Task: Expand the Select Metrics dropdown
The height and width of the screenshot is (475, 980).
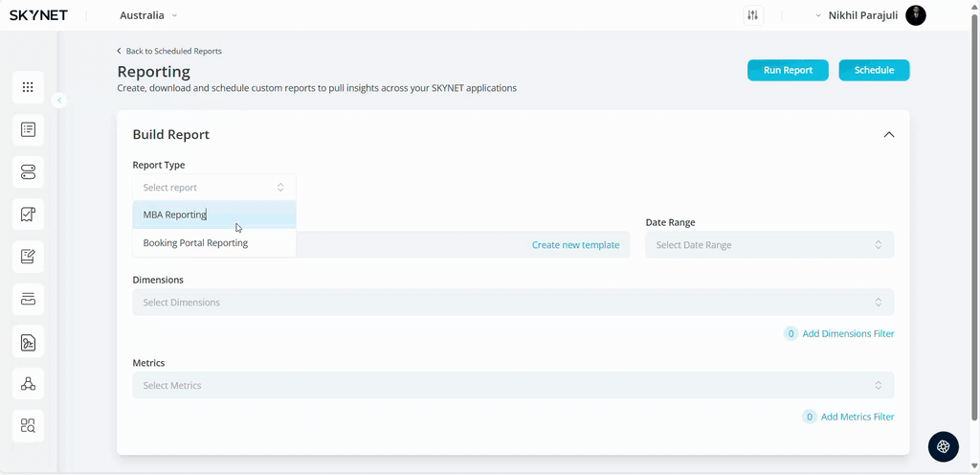Action: tap(513, 386)
